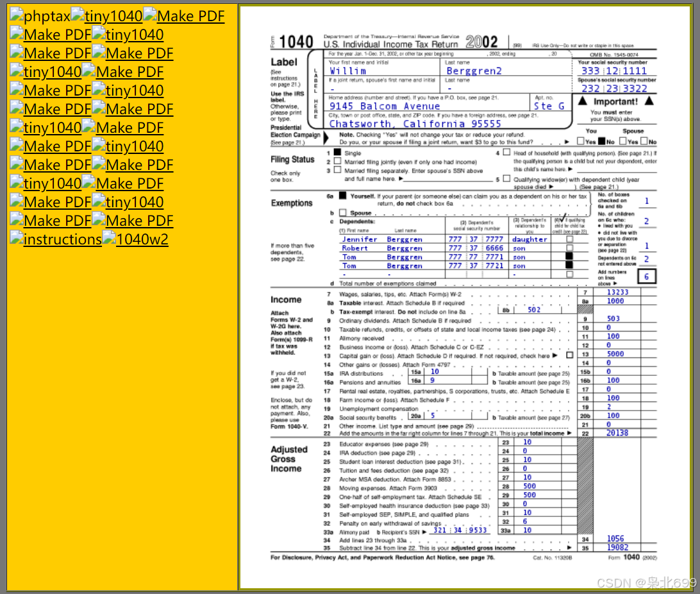Click the moving expenses value on line 28
The height and width of the screenshot is (594, 700).
[x=529, y=486]
